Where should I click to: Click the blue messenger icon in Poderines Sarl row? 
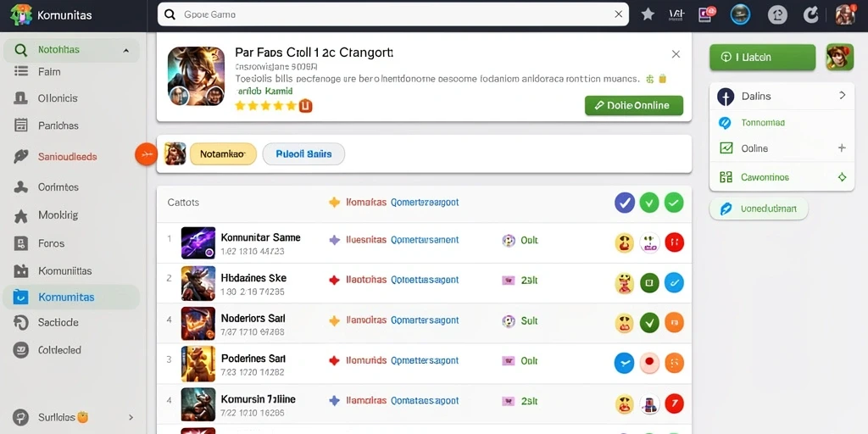pyautogui.click(x=624, y=363)
